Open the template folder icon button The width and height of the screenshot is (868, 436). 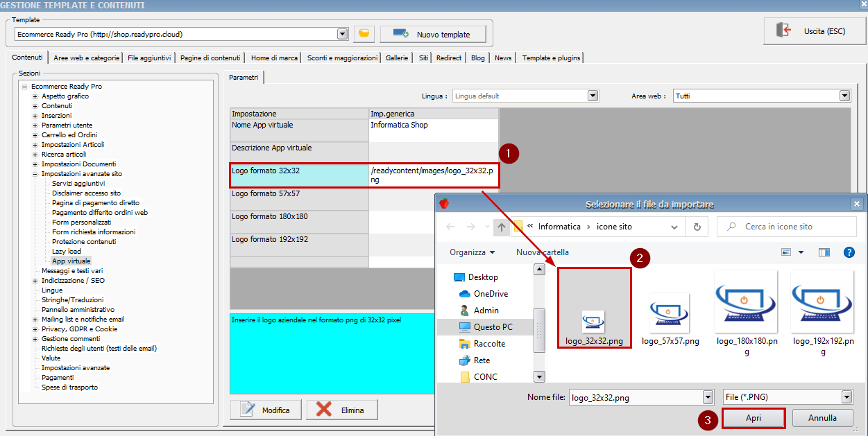(364, 34)
